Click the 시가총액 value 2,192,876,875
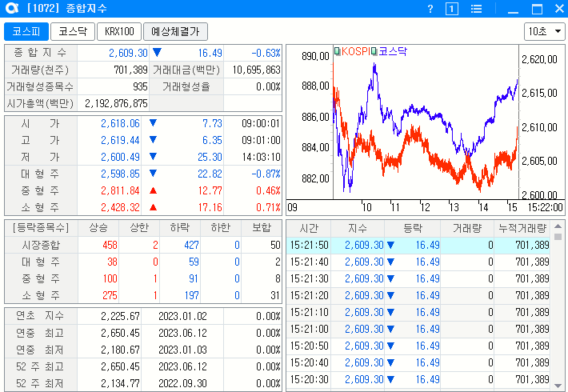 (x=116, y=104)
